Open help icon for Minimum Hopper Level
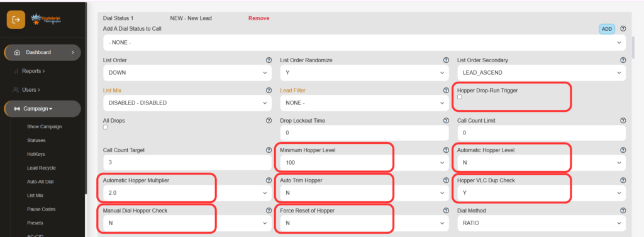The image size is (644, 237). 446,150
